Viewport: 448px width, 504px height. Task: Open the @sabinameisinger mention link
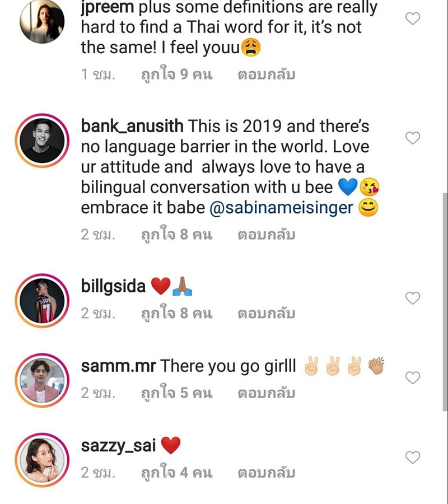coord(281,208)
